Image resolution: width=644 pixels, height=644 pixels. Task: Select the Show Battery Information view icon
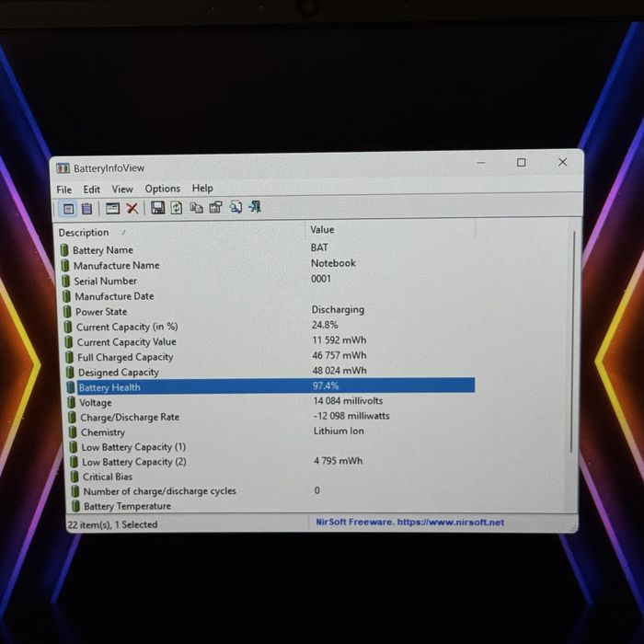(68, 209)
